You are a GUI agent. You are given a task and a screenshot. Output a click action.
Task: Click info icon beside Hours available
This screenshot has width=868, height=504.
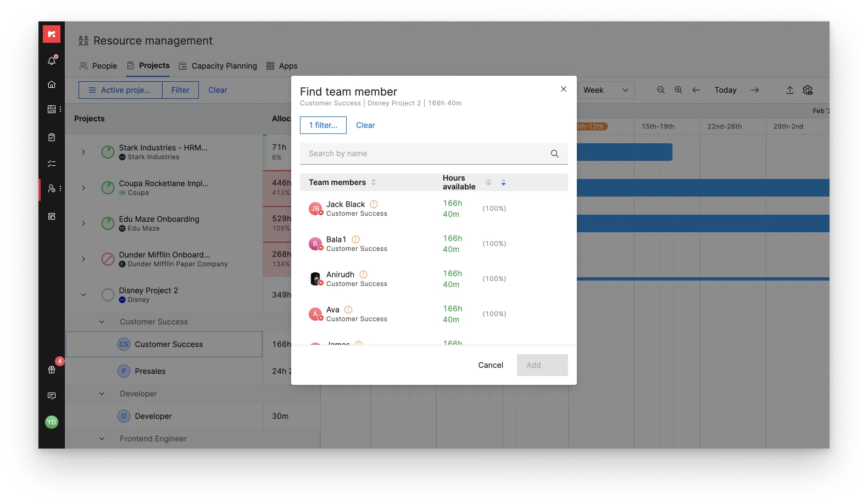pyautogui.click(x=488, y=182)
